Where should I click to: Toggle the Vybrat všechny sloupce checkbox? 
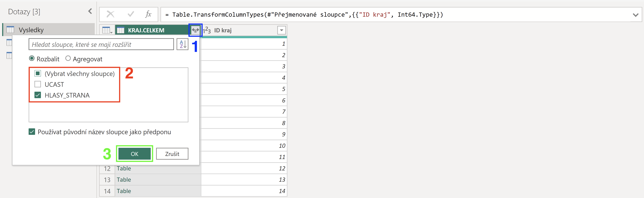coord(38,74)
